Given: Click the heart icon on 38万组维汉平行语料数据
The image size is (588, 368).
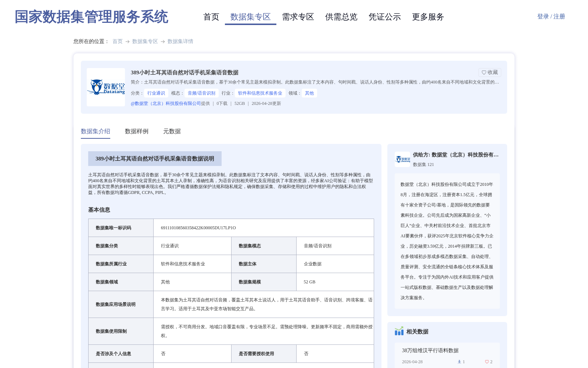Looking at the screenshot, I should tap(487, 362).
